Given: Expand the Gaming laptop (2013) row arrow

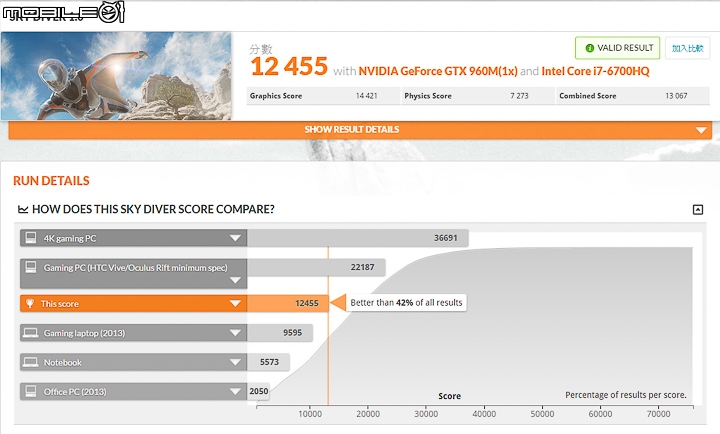Looking at the screenshot, I should [235, 333].
